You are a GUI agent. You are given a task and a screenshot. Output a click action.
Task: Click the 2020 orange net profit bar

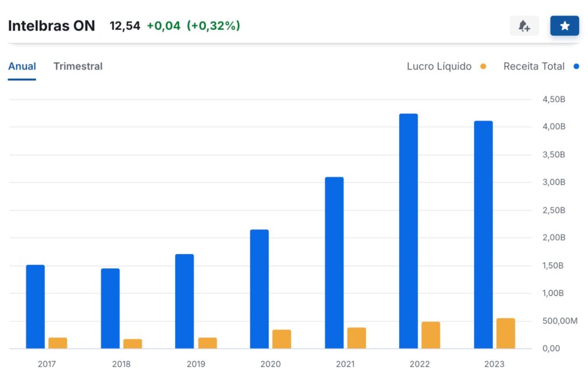pyautogui.click(x=281, y=339)
